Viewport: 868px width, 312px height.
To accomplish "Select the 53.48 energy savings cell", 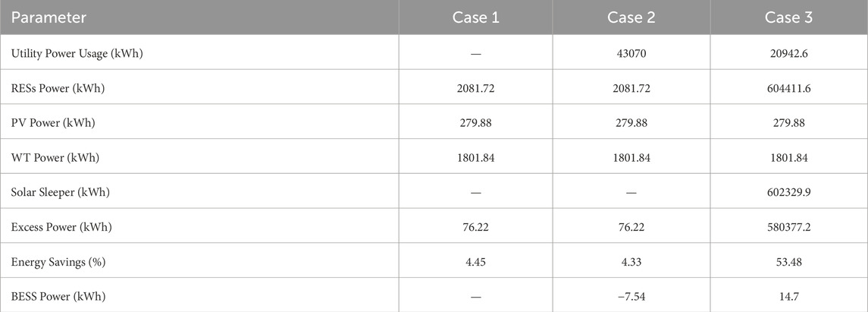I will pyautogui.click(x=789, y=262).
